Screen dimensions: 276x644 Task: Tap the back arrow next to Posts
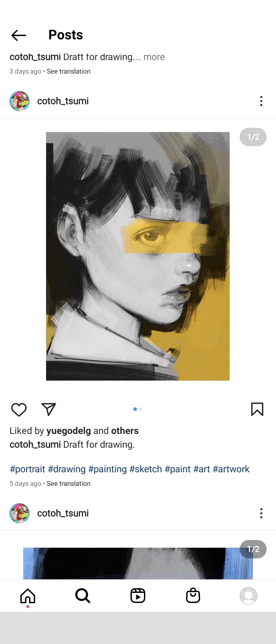click(19, 35)
